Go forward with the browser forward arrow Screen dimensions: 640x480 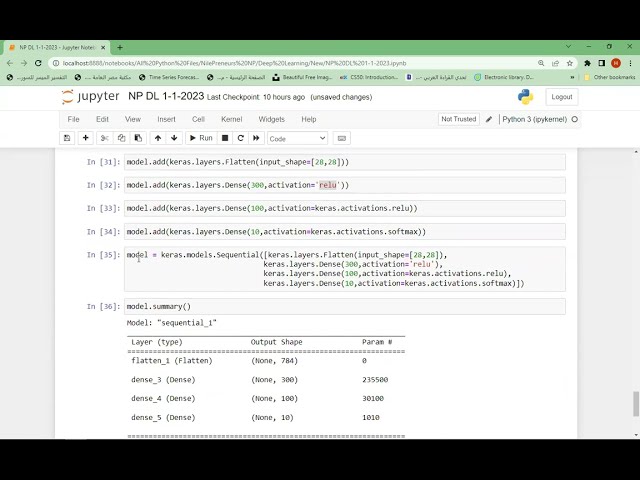tap(24, 63)
